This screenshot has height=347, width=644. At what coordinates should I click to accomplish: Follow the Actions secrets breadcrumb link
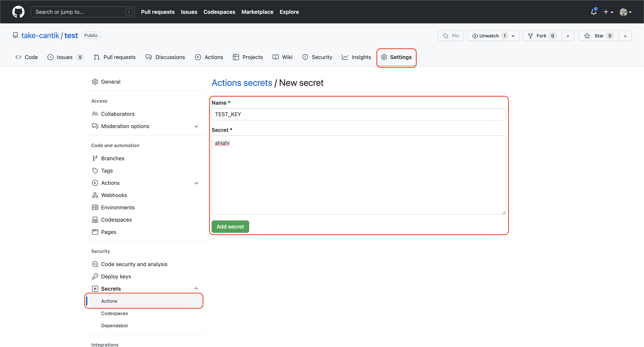coord(242,83)
